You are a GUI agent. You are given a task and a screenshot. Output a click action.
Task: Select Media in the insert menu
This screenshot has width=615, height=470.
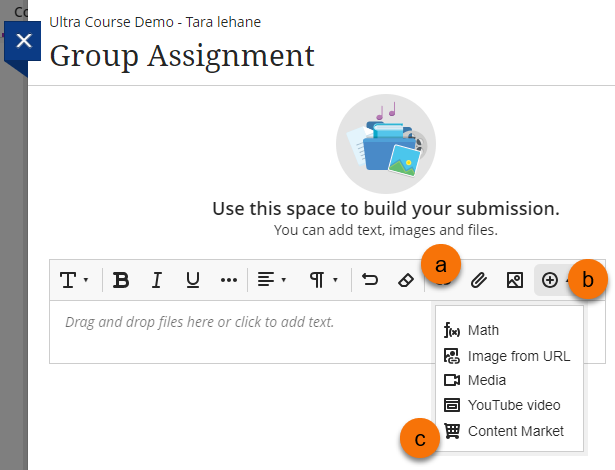[486, 380]
